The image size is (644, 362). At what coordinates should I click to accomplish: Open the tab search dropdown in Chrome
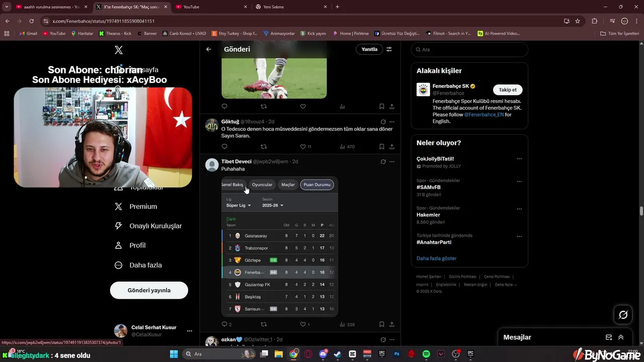(7, 7)
